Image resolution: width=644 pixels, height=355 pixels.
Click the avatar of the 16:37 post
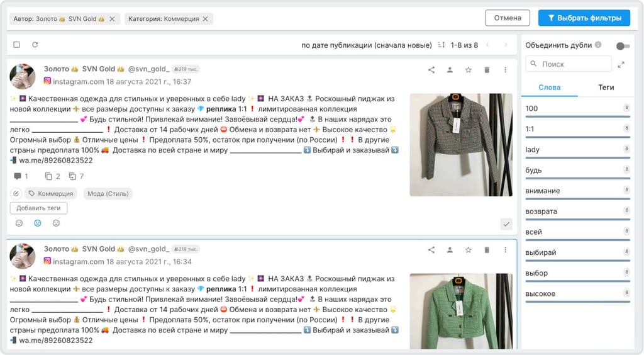[x=23, y=76]
